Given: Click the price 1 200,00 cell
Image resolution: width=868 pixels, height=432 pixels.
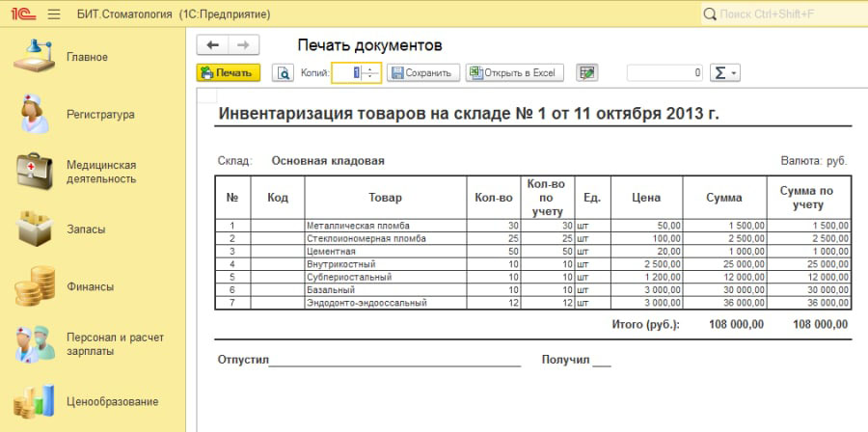Looking at the screenshot, I should [646, 277].
